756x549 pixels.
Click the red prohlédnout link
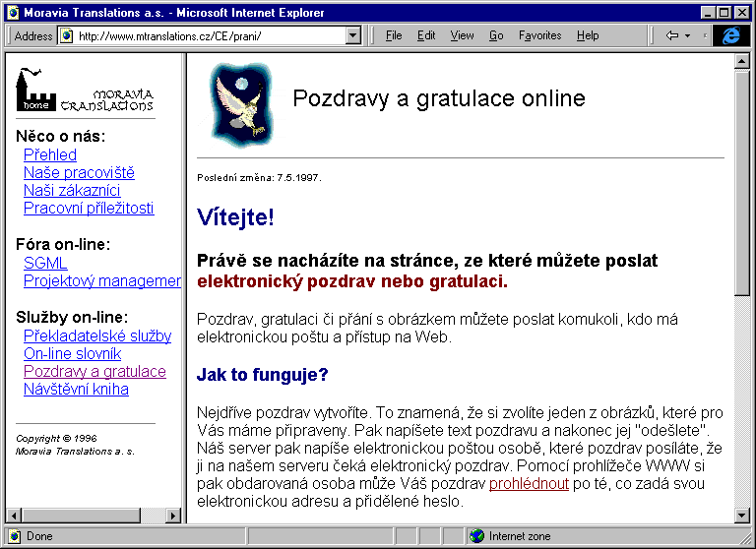click(x=529, y=483)
